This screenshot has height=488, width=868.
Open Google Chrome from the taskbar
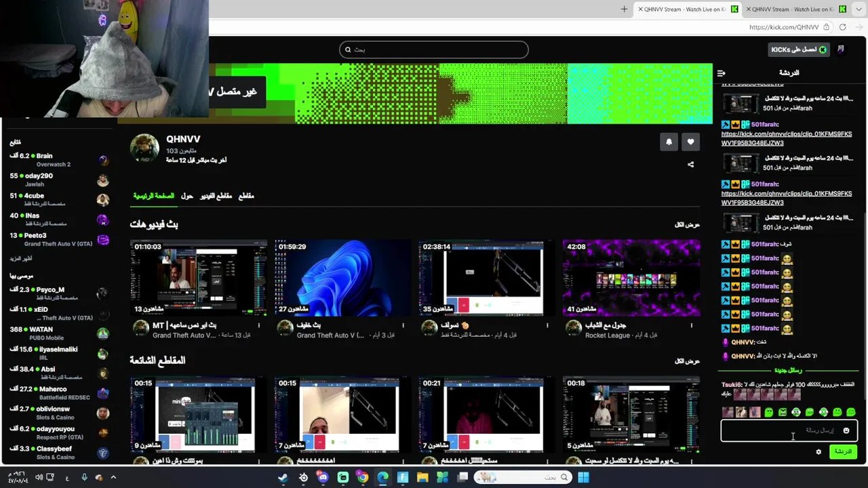tap(363, 477)
